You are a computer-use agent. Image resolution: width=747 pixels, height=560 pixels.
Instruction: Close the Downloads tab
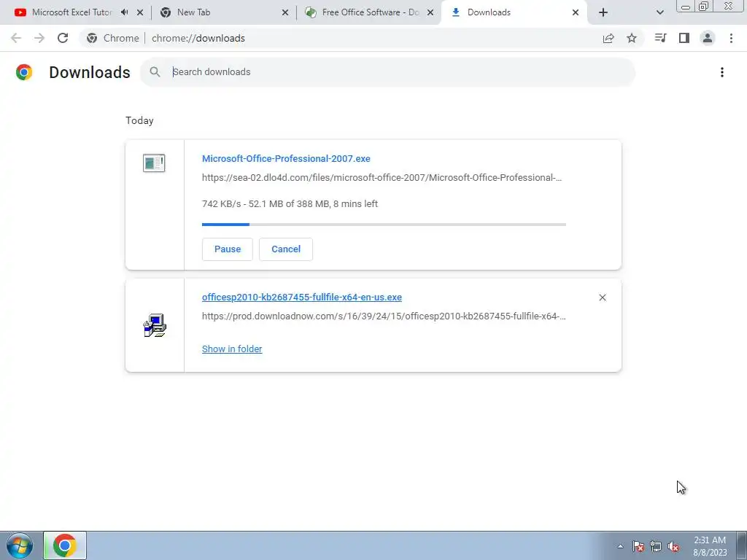click(576, 12)
